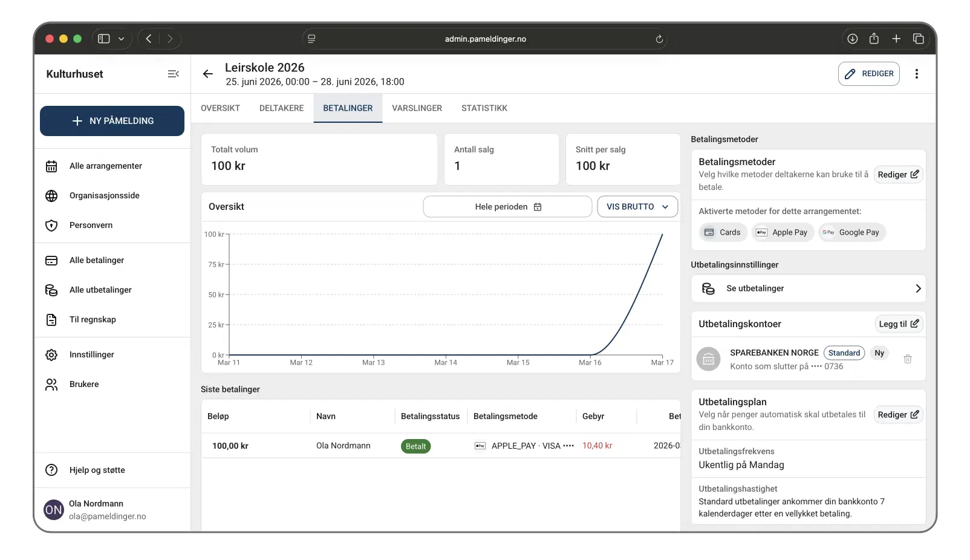Open Organisasjonsside globe icon in sidebar
970x560 pixels.
click(x=52, y=196)
